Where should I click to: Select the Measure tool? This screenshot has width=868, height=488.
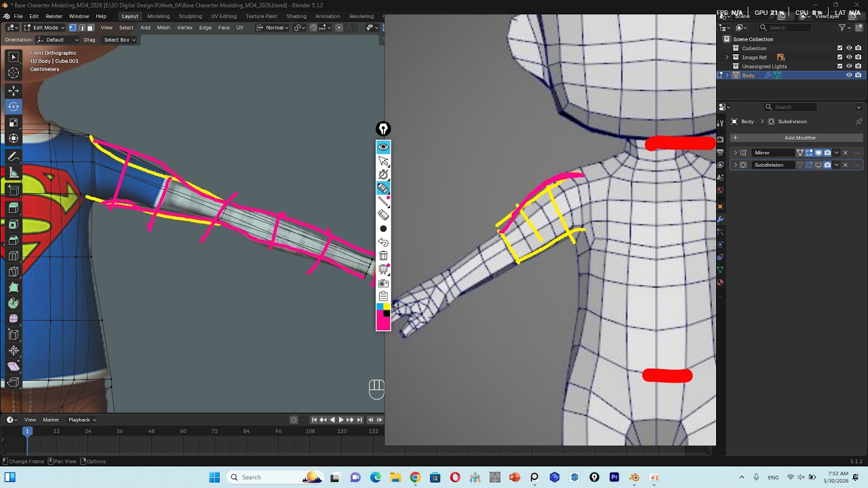(14, 173)
